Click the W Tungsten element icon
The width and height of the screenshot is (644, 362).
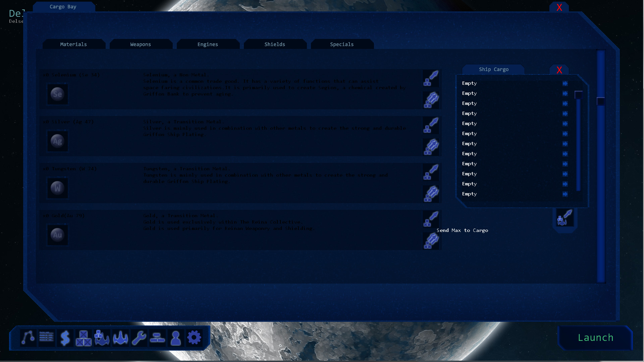pos(57,188)
